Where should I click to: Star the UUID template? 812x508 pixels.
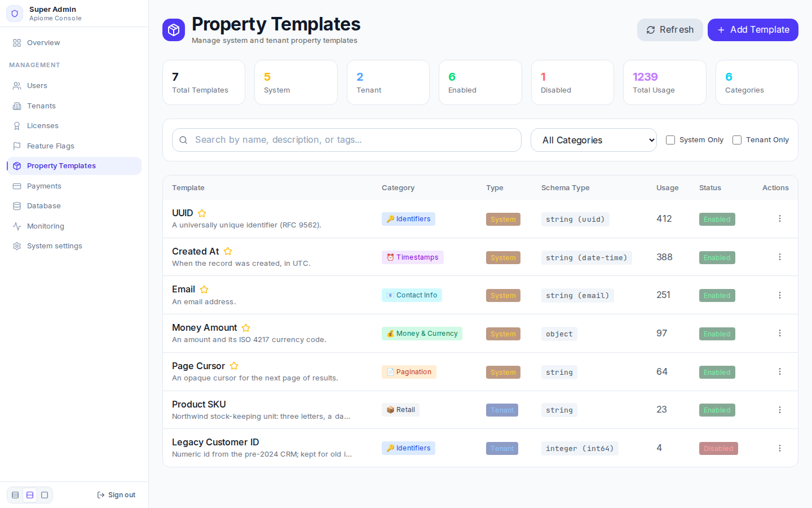click(202, 213)
